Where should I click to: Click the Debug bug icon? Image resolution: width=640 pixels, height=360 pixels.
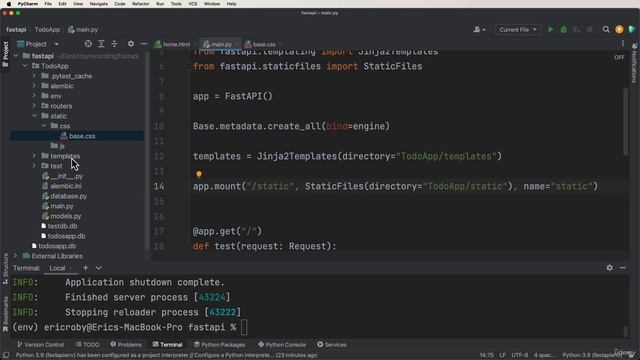pyautogui.click(x=564, y=29)
